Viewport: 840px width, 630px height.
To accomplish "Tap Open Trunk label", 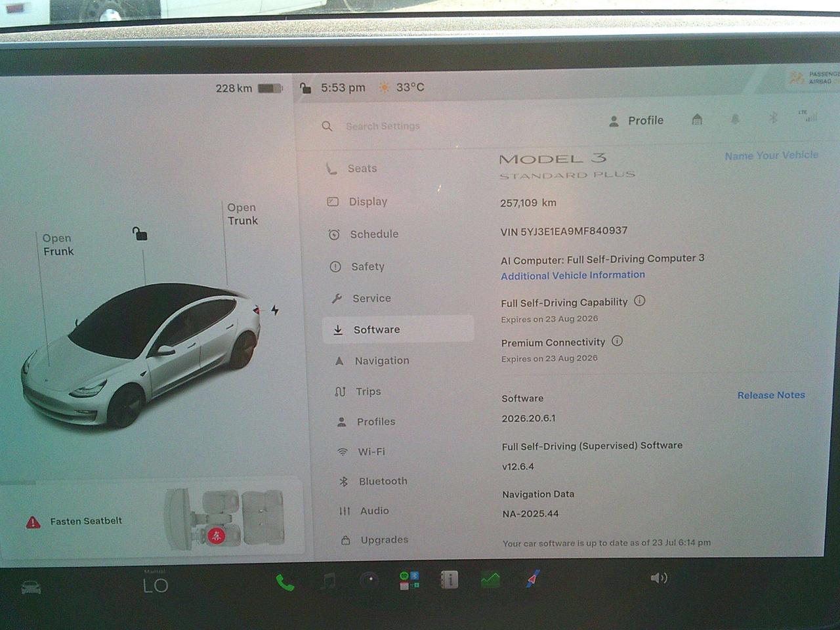I will click(x=242, y=214).
